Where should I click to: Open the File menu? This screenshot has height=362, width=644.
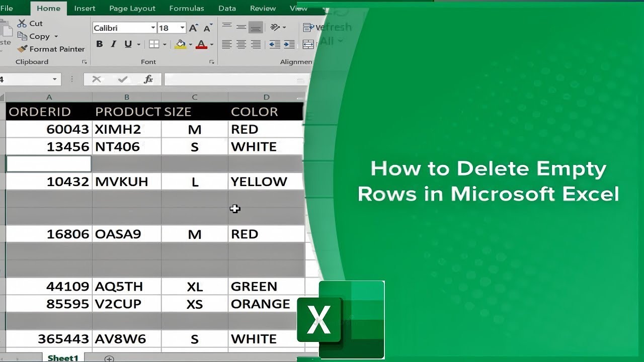tap(7, 8)
